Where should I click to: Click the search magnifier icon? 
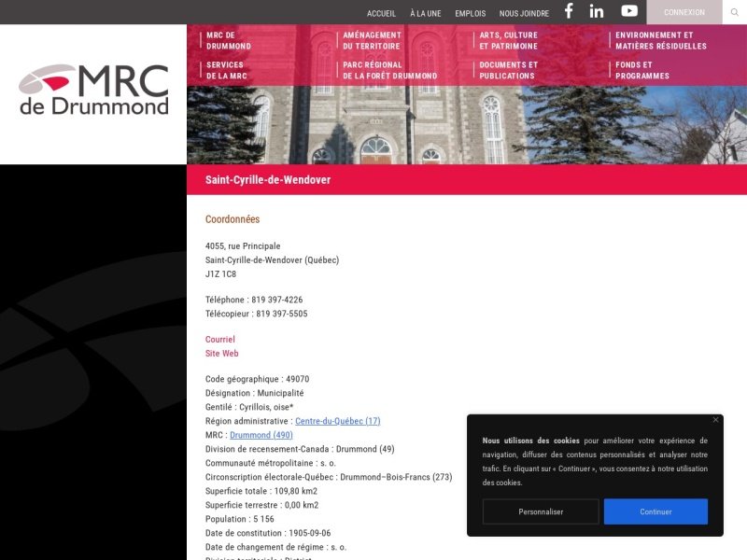[x=735, y=12]
